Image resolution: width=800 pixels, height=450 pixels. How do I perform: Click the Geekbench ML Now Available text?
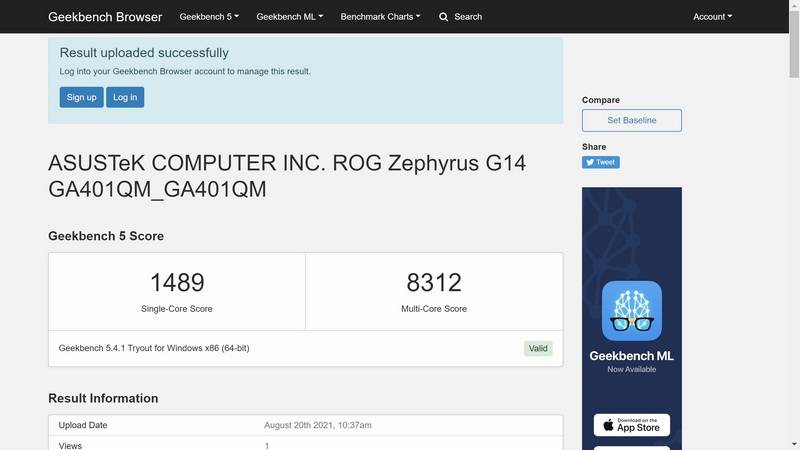[632, 361]
